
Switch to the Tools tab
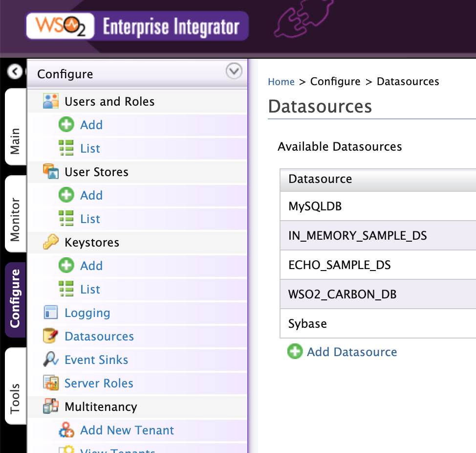click(15, 386)
